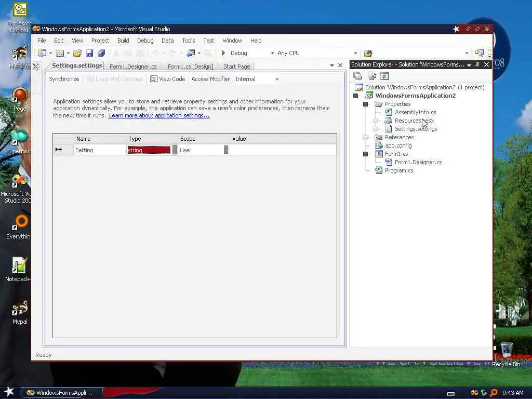
Task: Click the Save All toolbar icon
Action: click(x=101, y=53)
